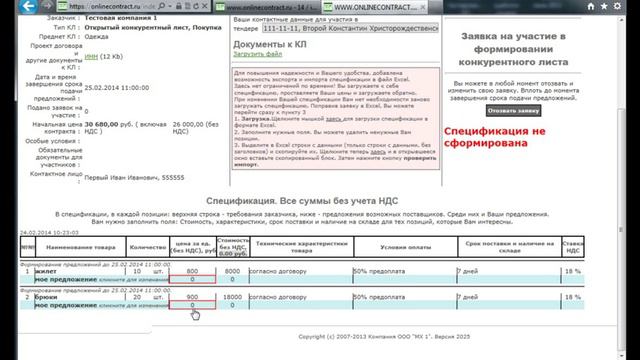Click column header Количество
Screen dimensions: 640x360
(148, 247)
